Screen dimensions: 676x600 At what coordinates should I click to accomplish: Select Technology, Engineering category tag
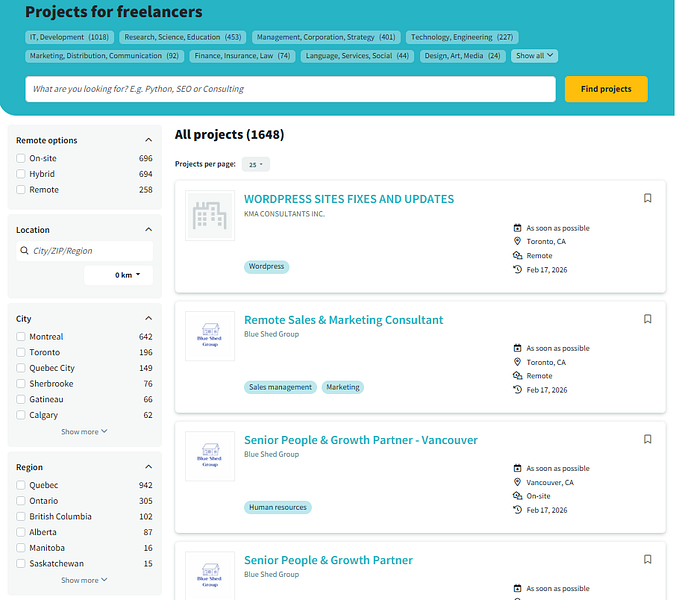pos(462,37)
